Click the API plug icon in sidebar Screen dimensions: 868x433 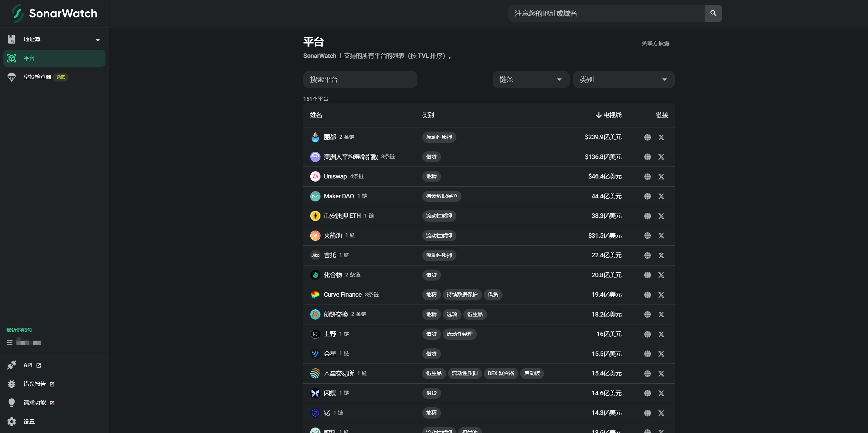(x=12, y=365)
